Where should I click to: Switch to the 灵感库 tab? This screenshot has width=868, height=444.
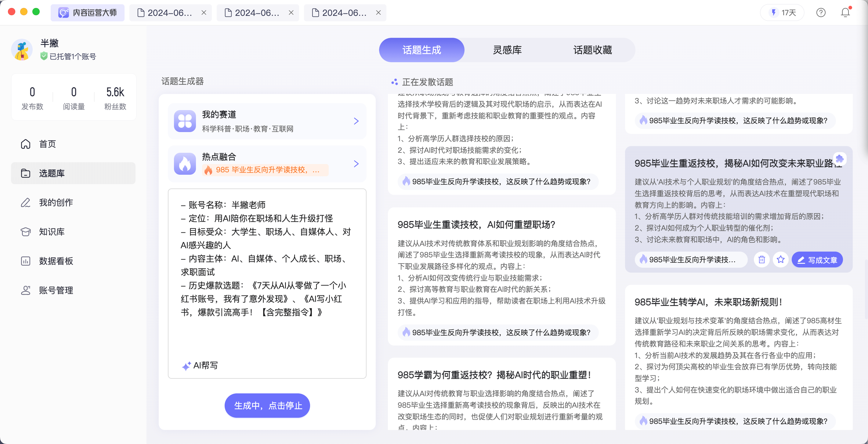(507, 50)
